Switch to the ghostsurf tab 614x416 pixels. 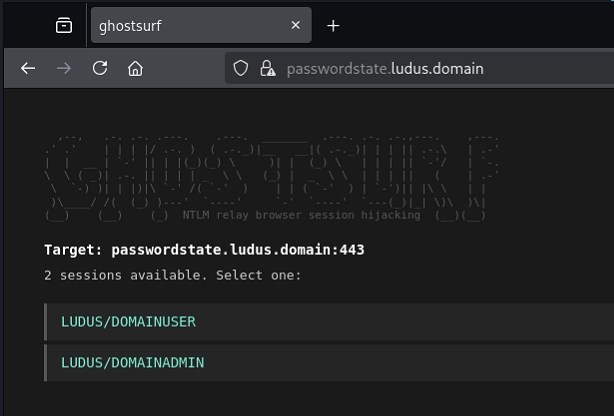[x=180, y=26]
